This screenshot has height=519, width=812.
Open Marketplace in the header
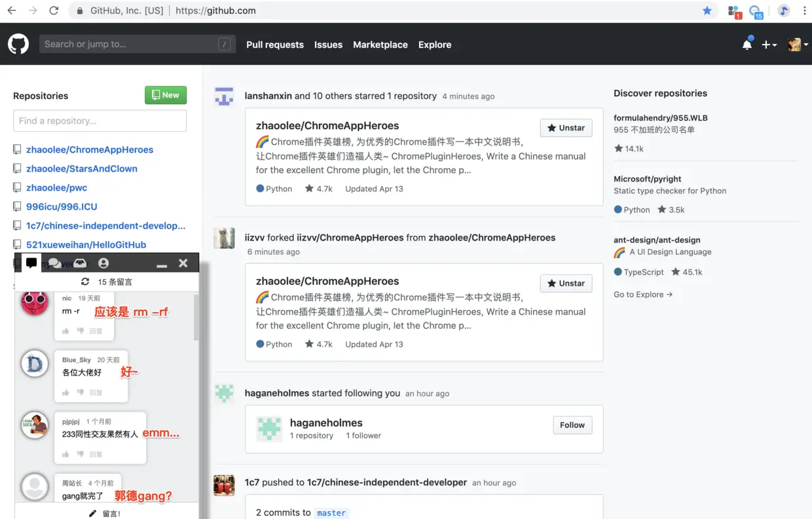point(380,45)
